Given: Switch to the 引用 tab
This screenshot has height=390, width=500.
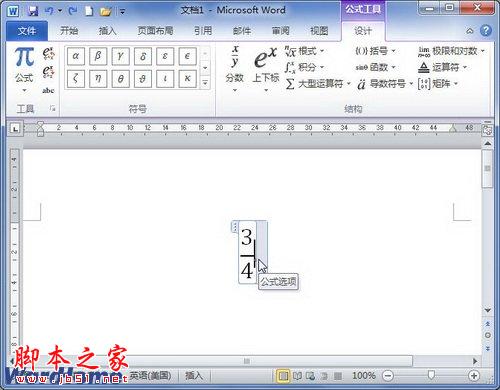Looking at the screenshot, I should point(203,31).
